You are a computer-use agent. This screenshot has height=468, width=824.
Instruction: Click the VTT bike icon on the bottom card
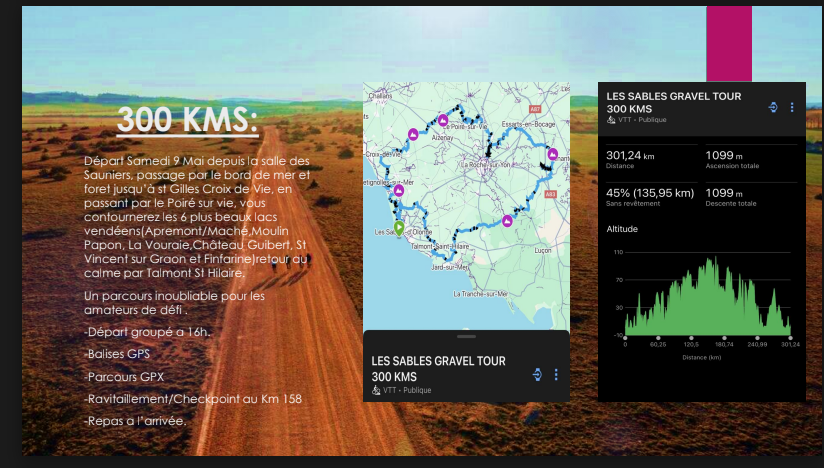(x=376, y=390)
